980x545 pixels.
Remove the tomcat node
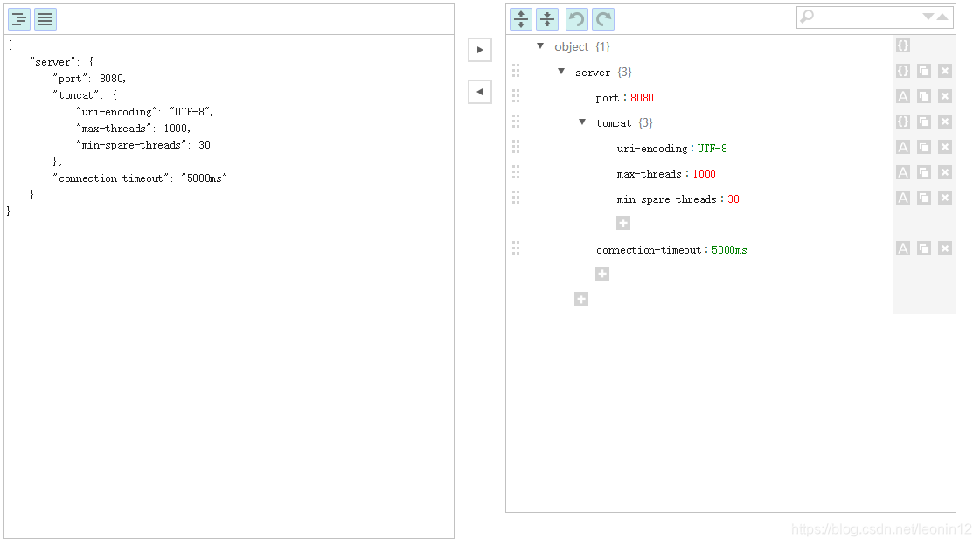945,122
